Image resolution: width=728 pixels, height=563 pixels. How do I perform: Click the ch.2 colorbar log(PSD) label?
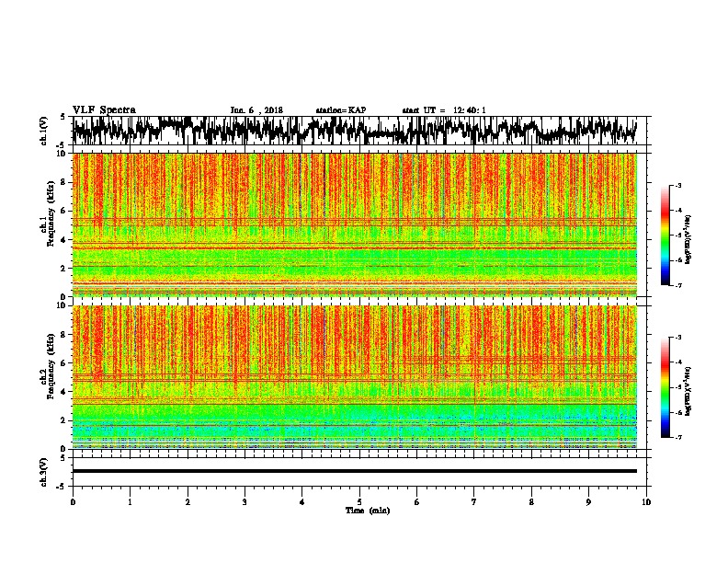pos(688,391)
